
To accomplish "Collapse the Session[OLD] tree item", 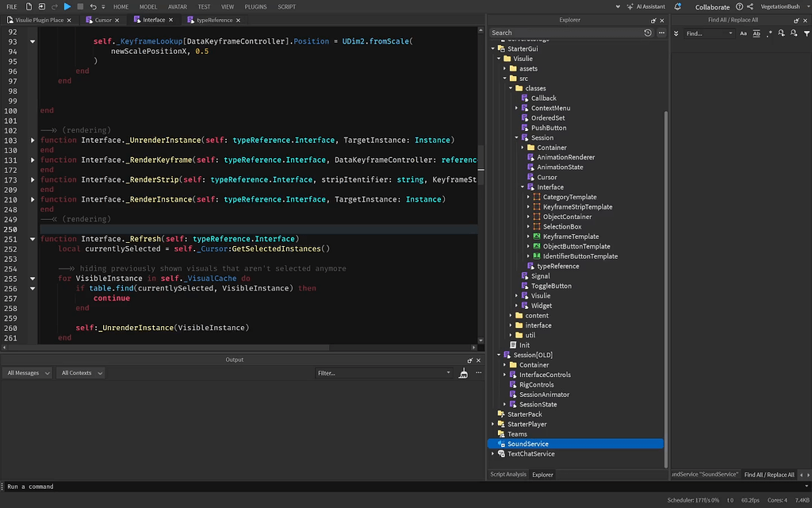I will click(497, 355).
